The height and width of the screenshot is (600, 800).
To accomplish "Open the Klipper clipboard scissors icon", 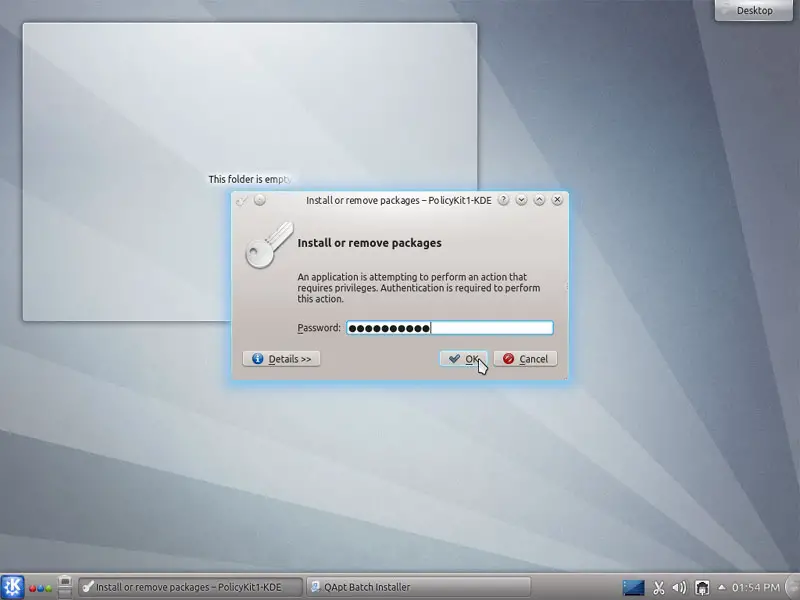I will pyautogui.click(x=659, y=588).
